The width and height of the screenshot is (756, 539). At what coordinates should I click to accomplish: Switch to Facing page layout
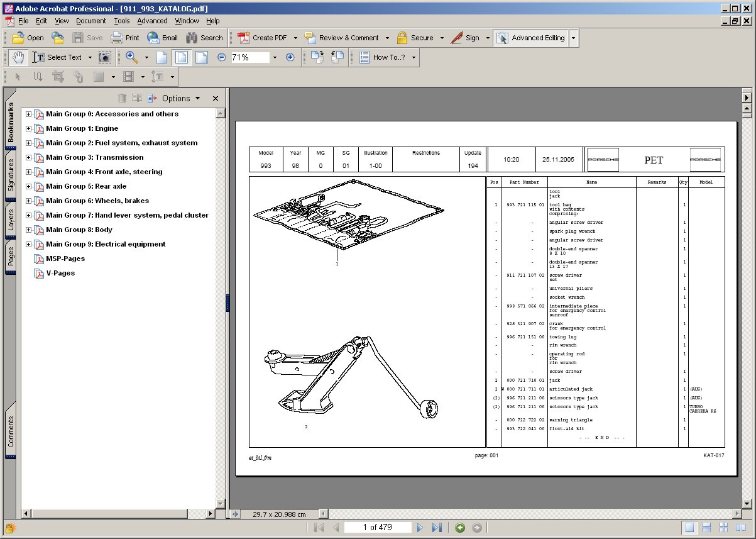[742, 528]
